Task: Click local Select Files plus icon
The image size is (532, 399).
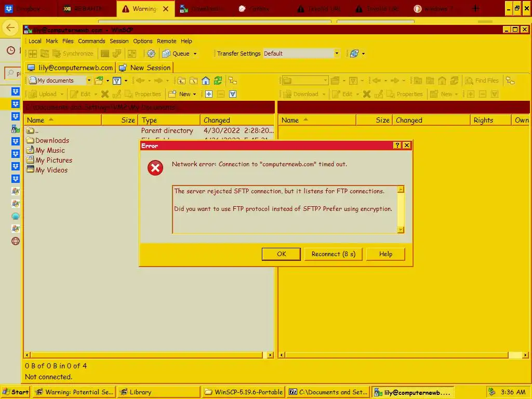Action: [209, 94]
